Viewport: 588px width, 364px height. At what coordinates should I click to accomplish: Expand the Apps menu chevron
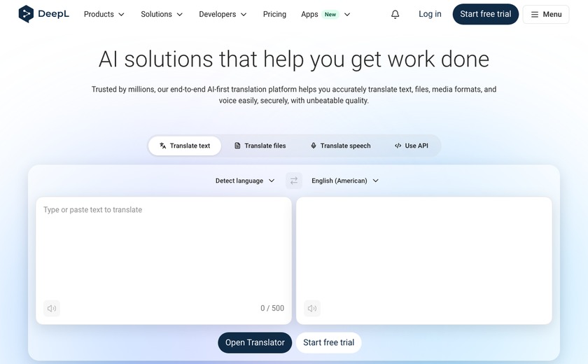(347, 15)
